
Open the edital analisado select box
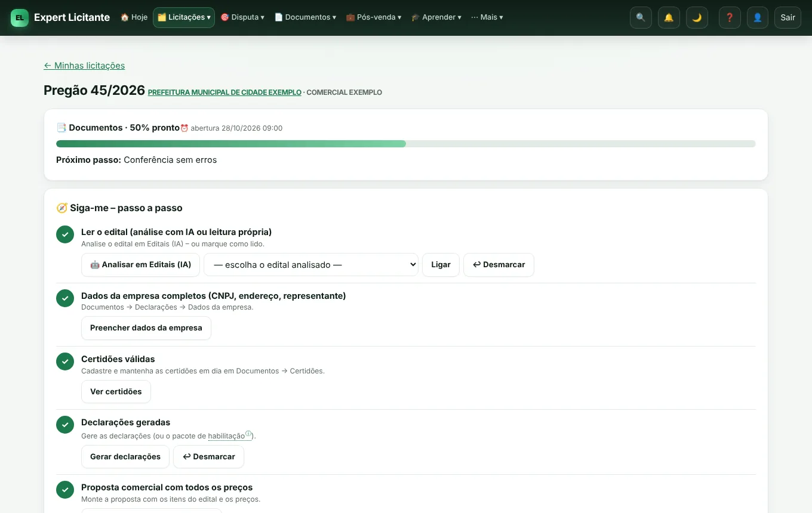pyautogui.click(x=311, y=265)
